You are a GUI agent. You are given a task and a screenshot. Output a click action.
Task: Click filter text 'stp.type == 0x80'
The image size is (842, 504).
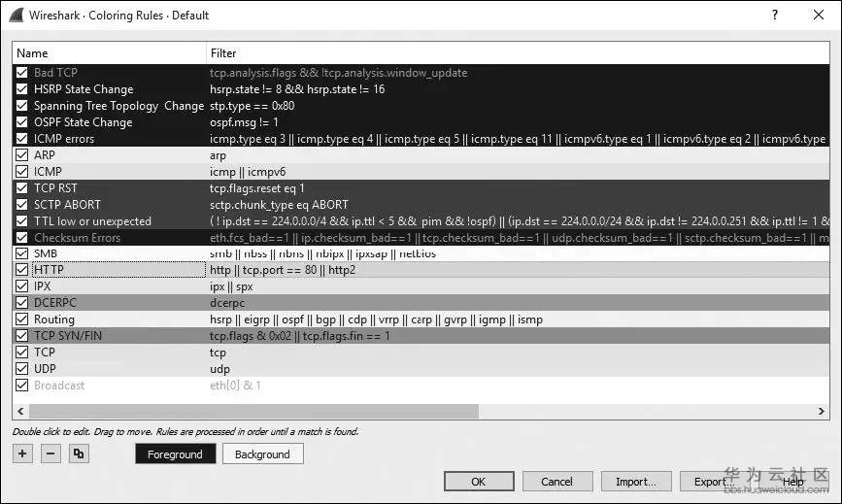pos(252,106)
